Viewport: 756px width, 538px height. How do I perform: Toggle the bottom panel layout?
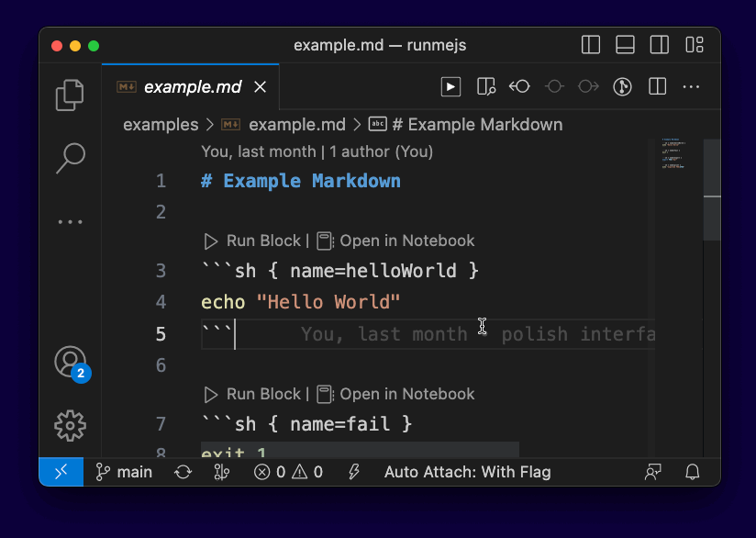(625, 45)
